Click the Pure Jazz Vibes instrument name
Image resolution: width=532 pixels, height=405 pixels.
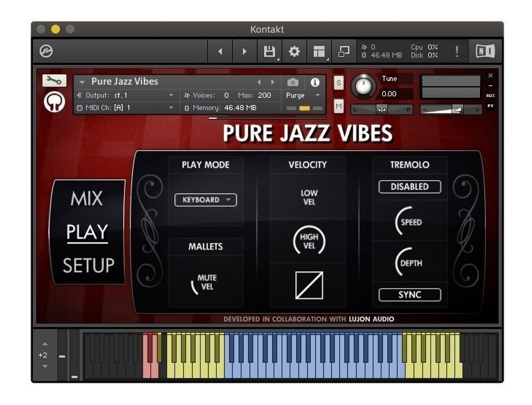(x=125, y=82)
